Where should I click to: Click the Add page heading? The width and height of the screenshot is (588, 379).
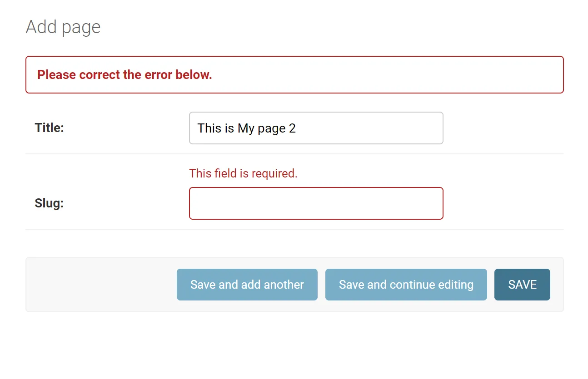[63, 27]
